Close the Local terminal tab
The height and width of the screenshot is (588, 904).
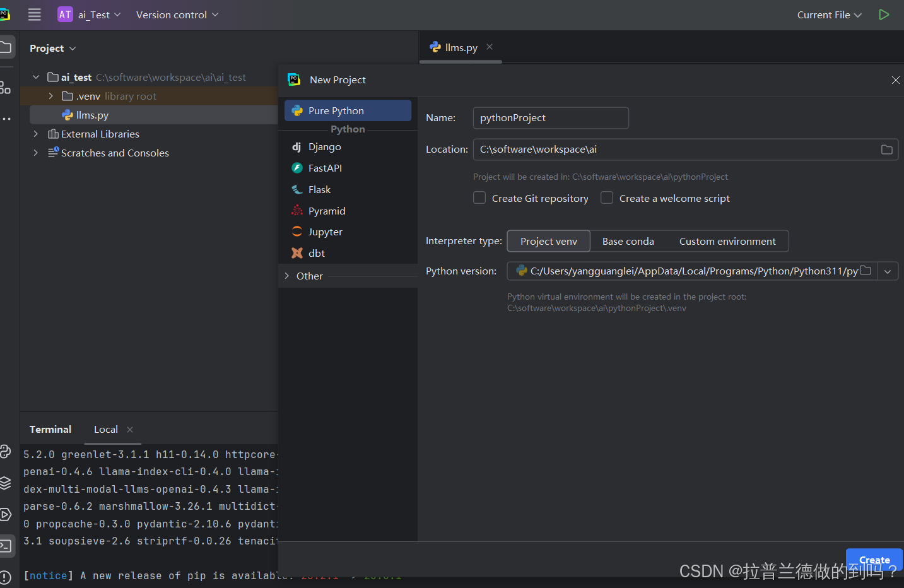[x=130, y=430]
